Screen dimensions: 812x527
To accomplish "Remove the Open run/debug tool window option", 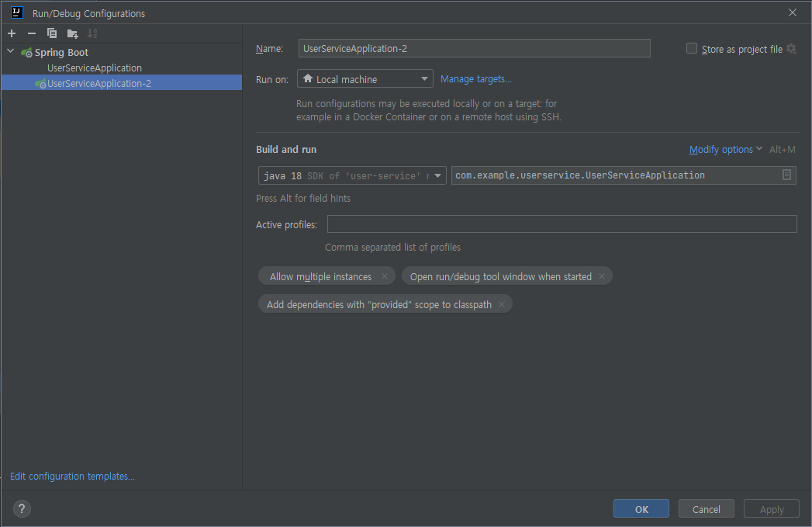I will (601, 277).
